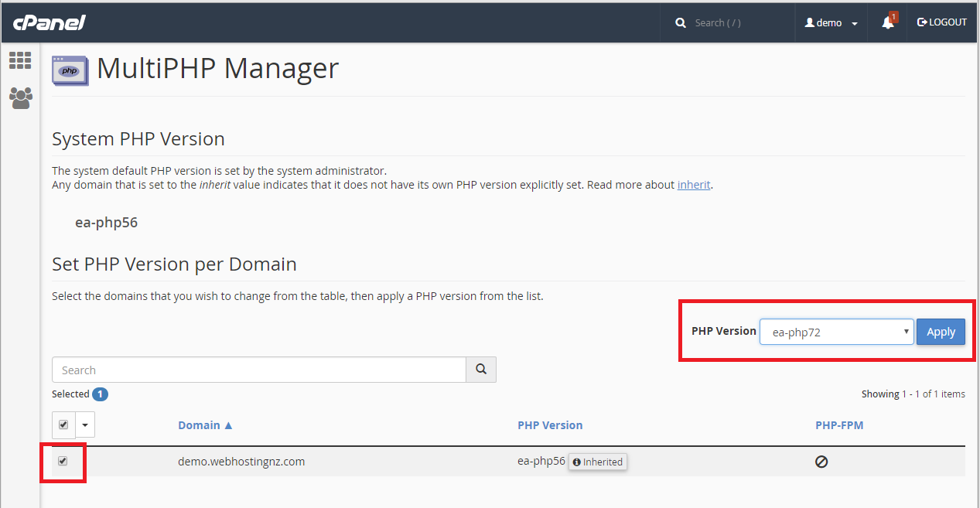Screen dimensions: 980x508
Task: Click the magnifier search button below
Action: (480, 370)
